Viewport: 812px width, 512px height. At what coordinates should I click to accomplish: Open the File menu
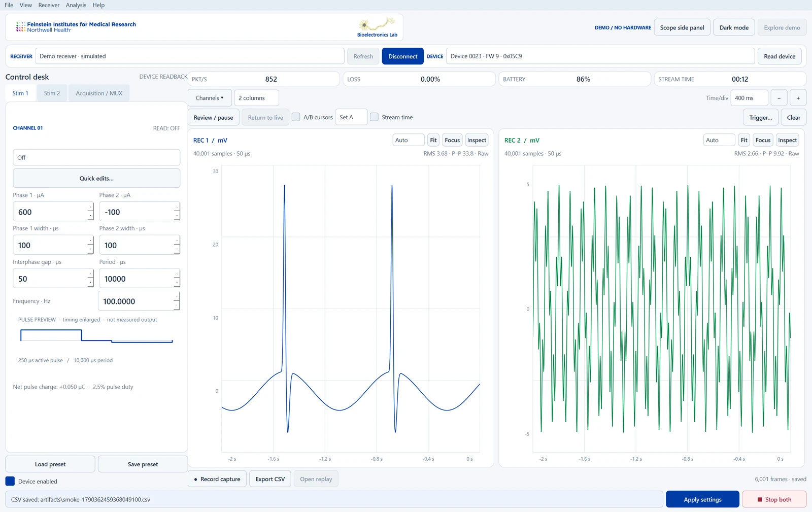click(x=9, y=5)
